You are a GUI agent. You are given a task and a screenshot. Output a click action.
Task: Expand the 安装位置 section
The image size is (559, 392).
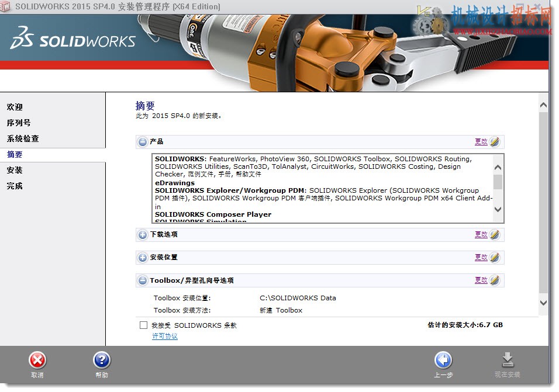143,258
